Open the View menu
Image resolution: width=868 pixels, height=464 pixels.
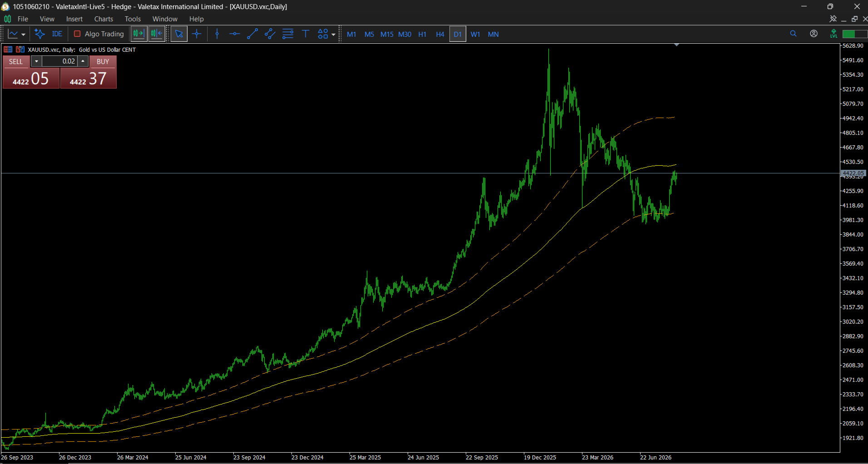(47, 19)
